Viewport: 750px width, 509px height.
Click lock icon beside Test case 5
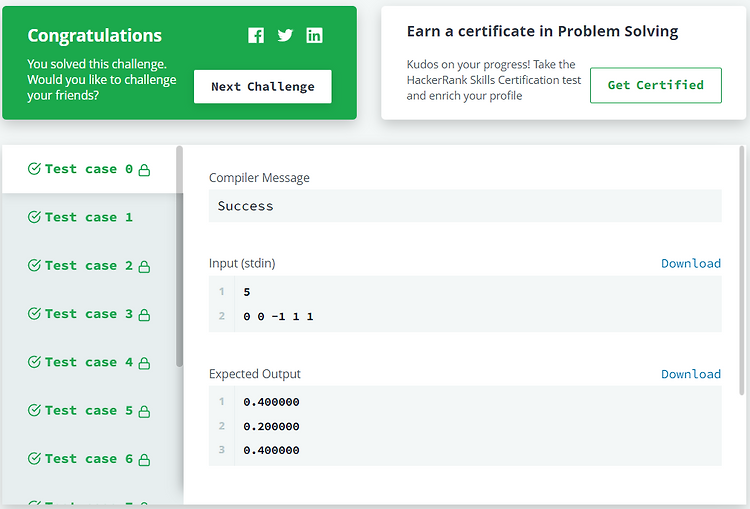tap(144, 411)
